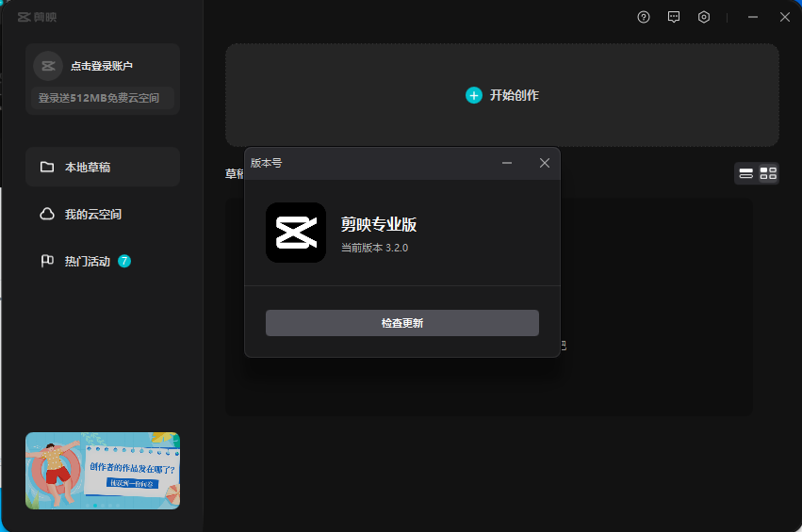
Task: Select 本地草稿 in the sidebar
Action: [x=103, y=167]
